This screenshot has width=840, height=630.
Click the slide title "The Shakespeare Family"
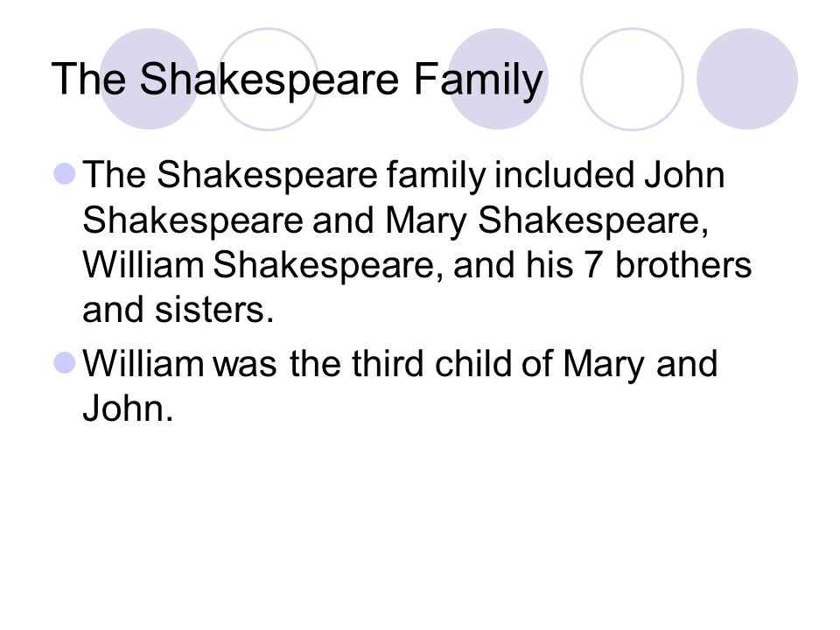[x=297, y=80]
